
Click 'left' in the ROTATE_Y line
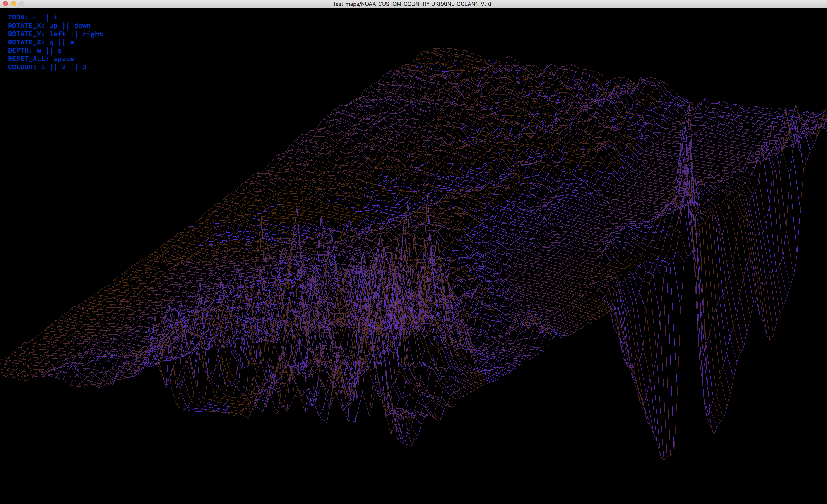tap(57, 34)
